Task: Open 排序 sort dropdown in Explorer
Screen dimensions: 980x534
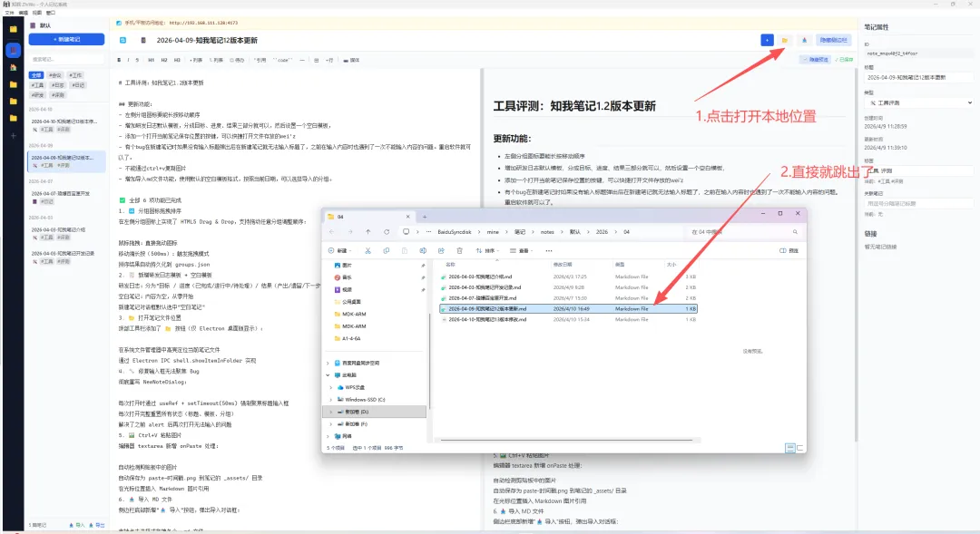Action: (487, 250)
